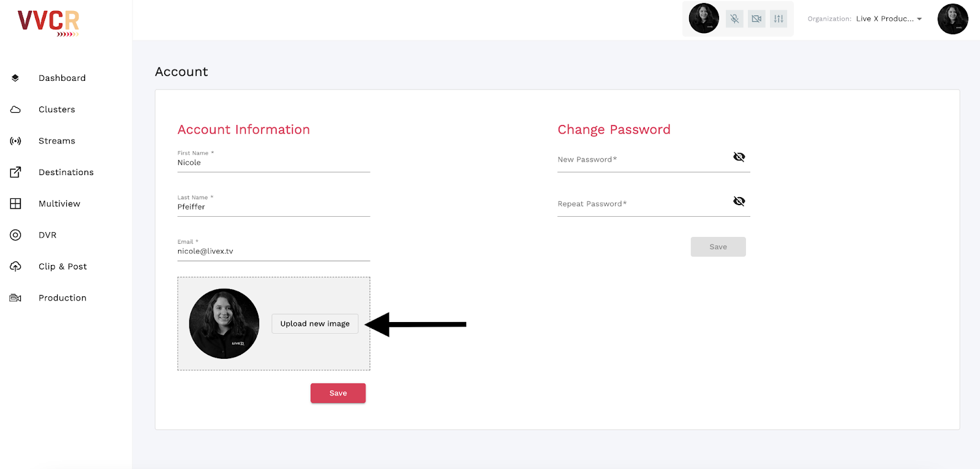980x469 pixels.
Task: Click the Upload new image button
Action: coord(315,324)
